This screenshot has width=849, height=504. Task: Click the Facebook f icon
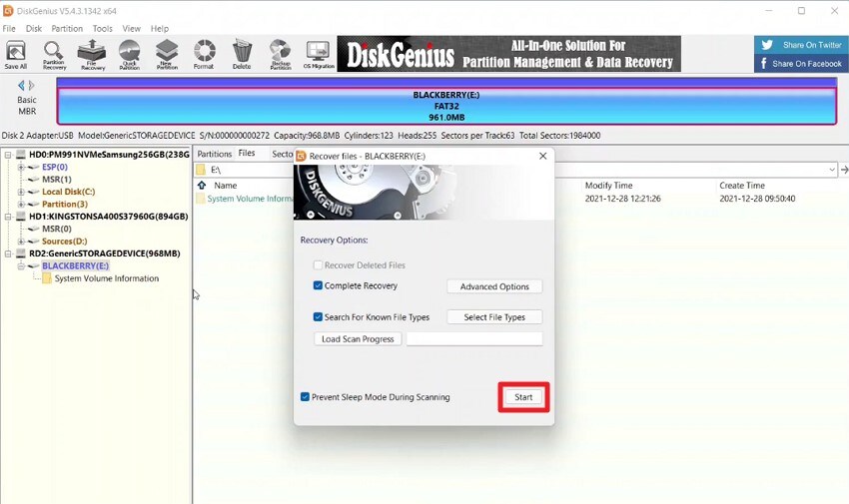[764, 64]
